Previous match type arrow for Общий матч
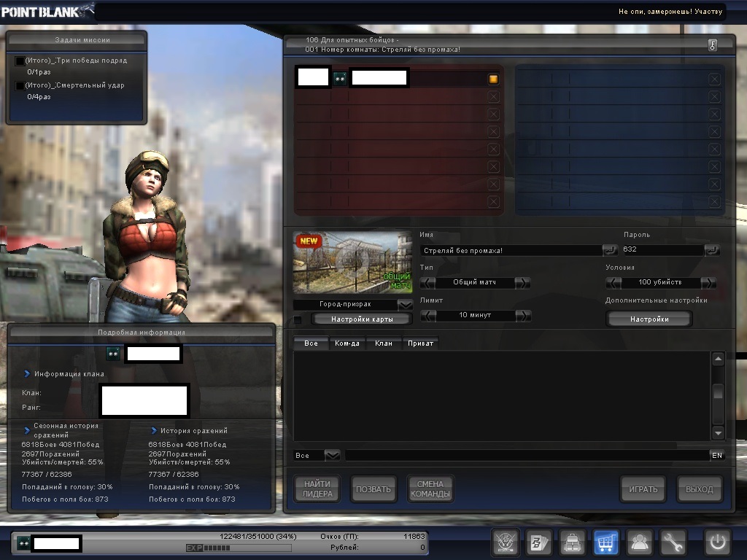Image resolution: width=747 pixels, height=560 pixels. (427, 283)
